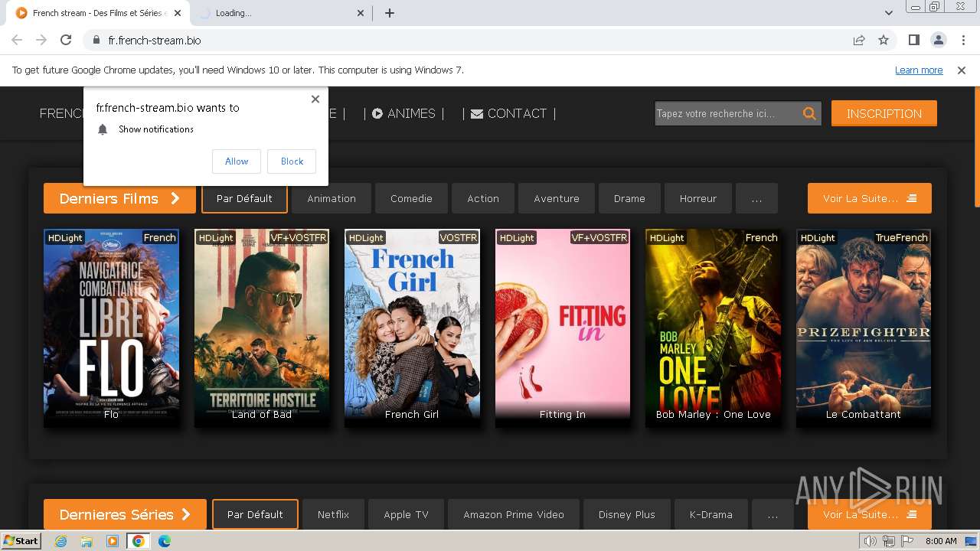980x551 pixels.
Task: Reload the page with the refresh icon
Action: point(66,40)
